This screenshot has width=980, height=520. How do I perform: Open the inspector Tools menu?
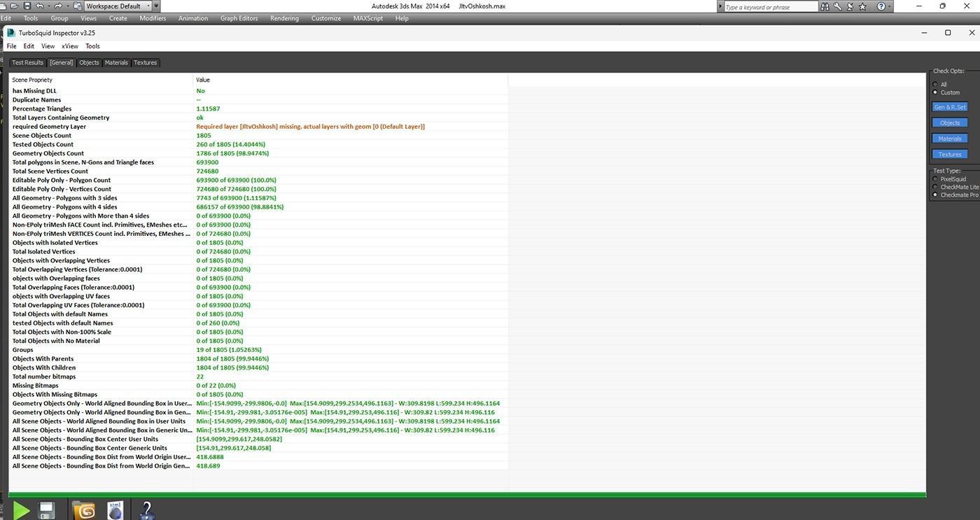tap(92, 46)
